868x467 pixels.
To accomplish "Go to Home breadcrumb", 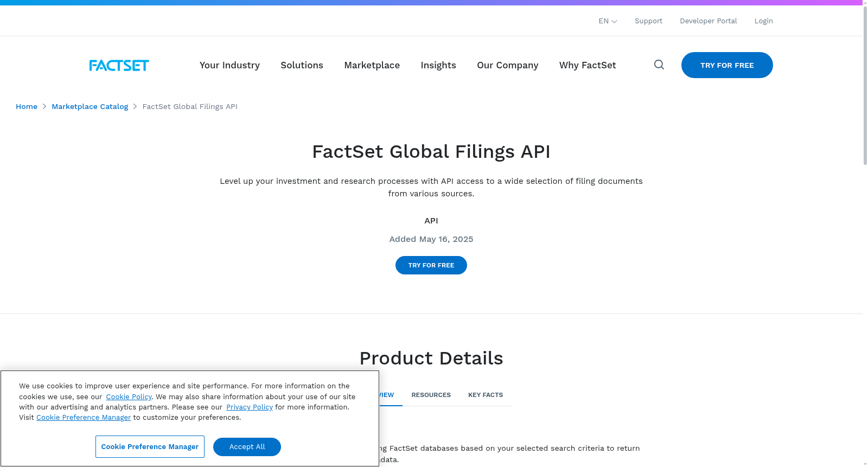I will [27, 107].
